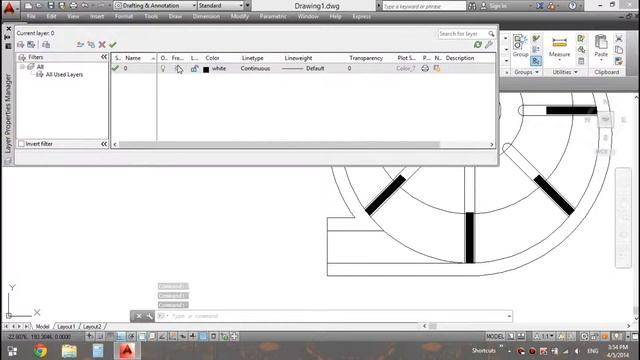640x360 pixels.
Task: Click Plot printer icon in quick access toolbar
Action: coord(73,6)
